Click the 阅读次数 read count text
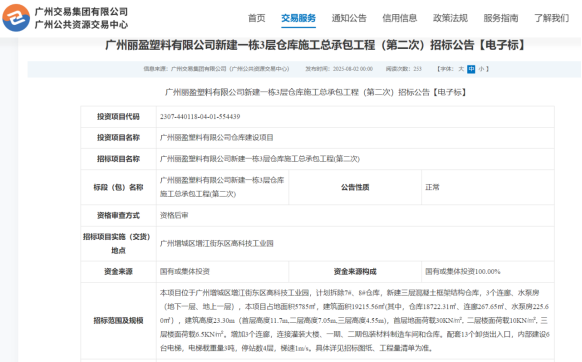The image size is (582, 362). [x=403, y=69]
